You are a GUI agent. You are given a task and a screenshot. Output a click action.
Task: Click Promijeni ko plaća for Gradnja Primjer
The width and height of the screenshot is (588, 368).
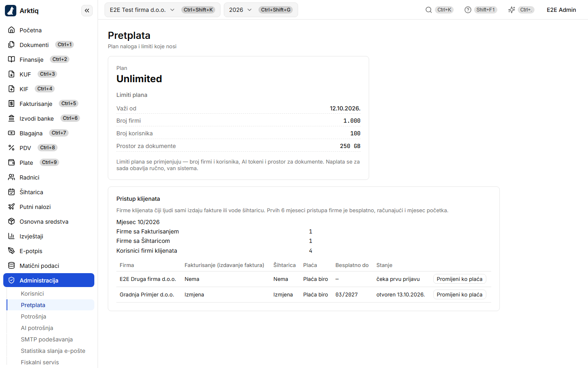[x=459, y=295]
